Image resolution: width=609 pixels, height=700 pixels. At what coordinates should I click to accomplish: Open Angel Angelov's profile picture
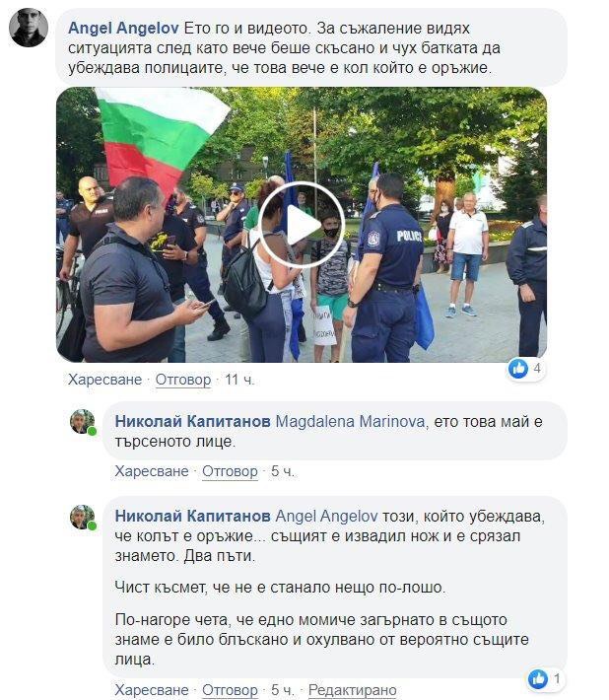[29, 28]
